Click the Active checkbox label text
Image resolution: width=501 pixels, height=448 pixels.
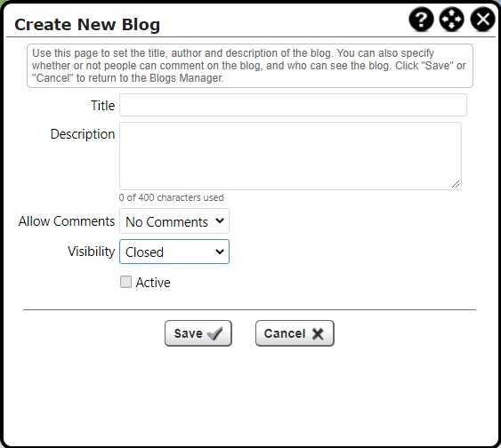tap(153, 283)
